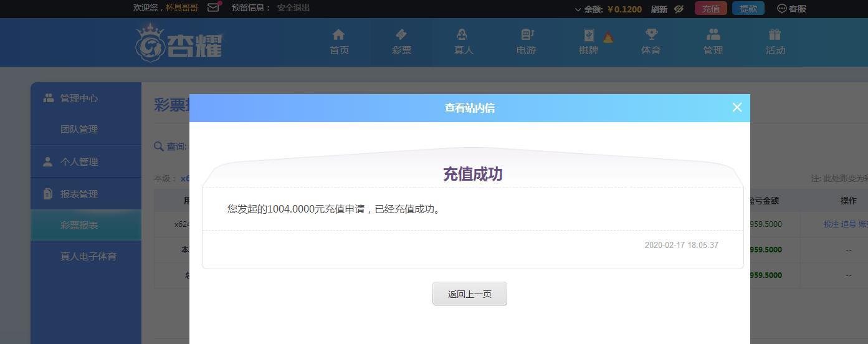Open 客服 customer service chat

(792, 9)
